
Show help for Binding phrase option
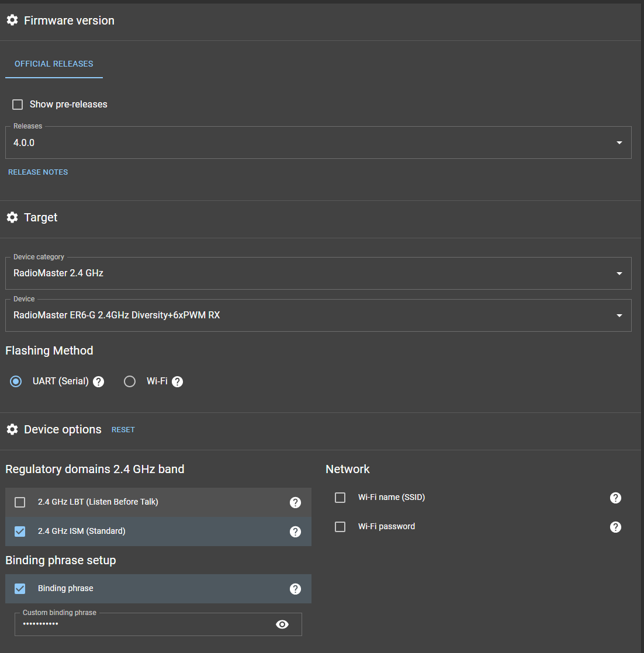tap(295, 589)
